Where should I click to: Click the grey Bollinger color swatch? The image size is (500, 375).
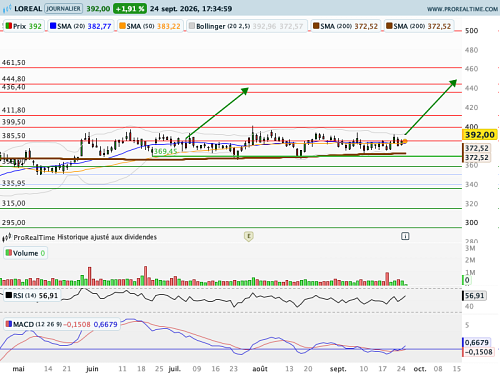(192, 26)
